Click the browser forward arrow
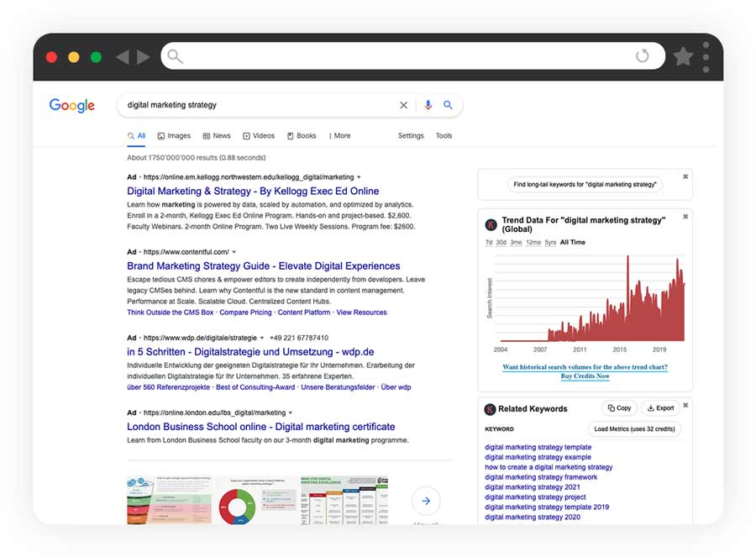 click(144, 57)
